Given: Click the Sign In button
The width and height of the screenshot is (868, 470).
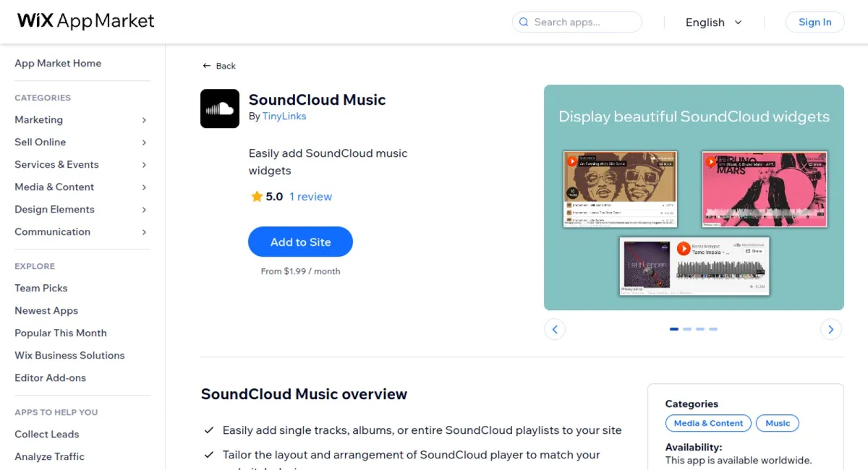Looking at the screenshot, I should pyautogui.click(x=814, y=22).
